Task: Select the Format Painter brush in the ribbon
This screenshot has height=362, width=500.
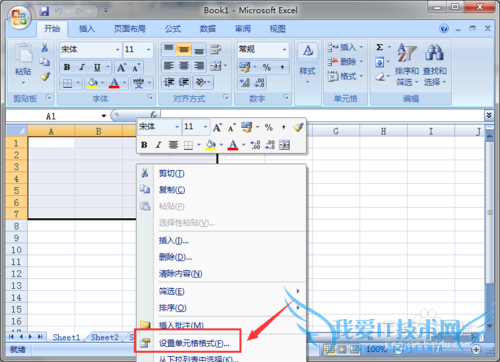Action: point(45,77)
